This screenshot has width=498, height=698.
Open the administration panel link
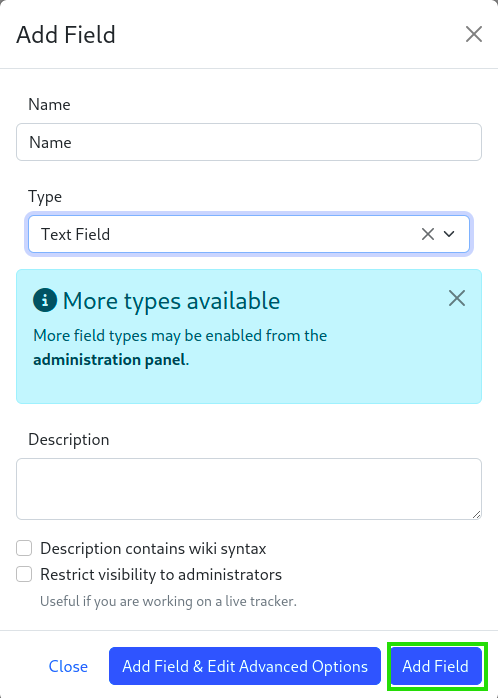(x=109, y=360)
